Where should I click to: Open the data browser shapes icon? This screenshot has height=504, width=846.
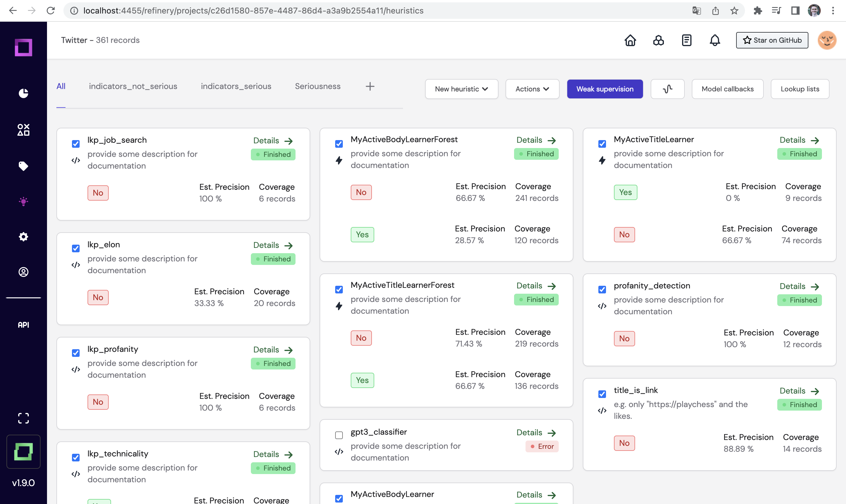pyautogui.click(x=23, y=130)
